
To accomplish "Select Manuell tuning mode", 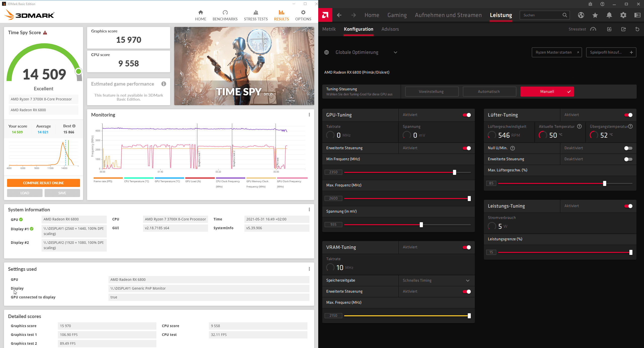I will (547, 92).
